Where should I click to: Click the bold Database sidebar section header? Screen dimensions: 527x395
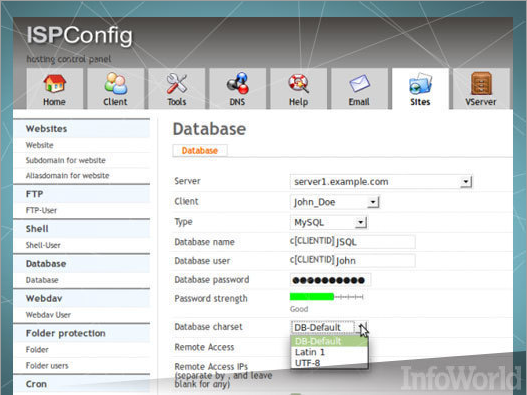click(x=81, y=264)
